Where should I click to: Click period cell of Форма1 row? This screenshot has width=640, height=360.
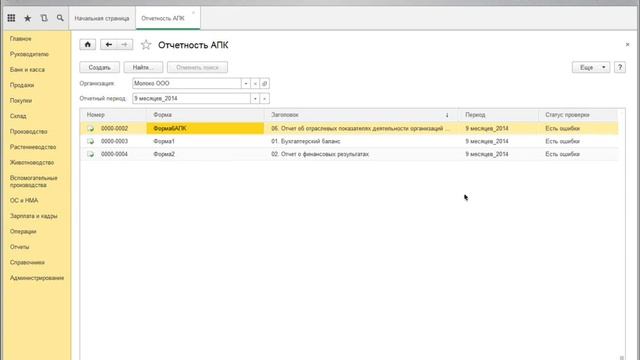click(487, 141)
